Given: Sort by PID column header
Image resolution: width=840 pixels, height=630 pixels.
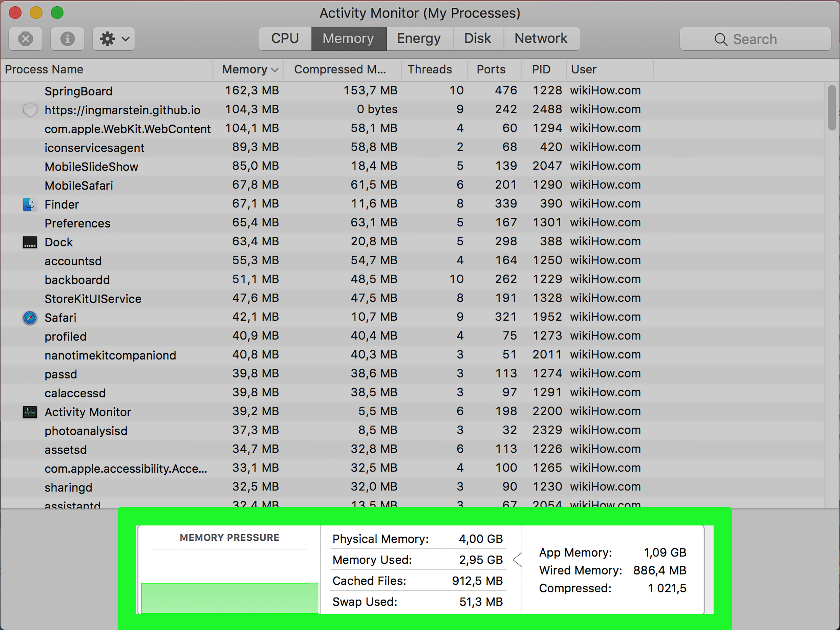Looking at the screenshot, I should pos(543,70).
